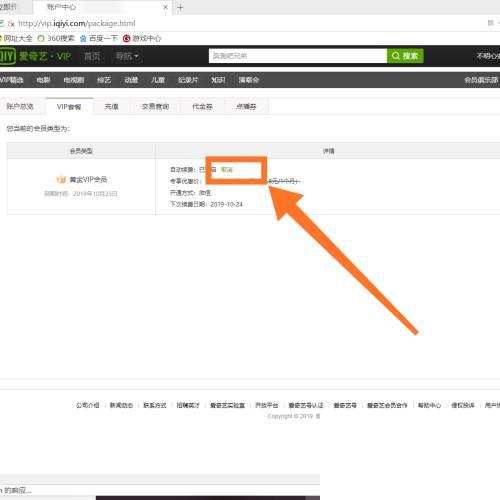This screenshot has width=500, height=500.
Task: Open the 知识 category
Action: click(218, 80)
